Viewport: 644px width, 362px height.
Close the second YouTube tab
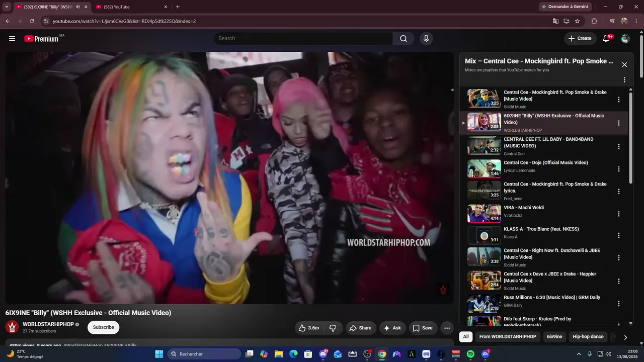166,7
